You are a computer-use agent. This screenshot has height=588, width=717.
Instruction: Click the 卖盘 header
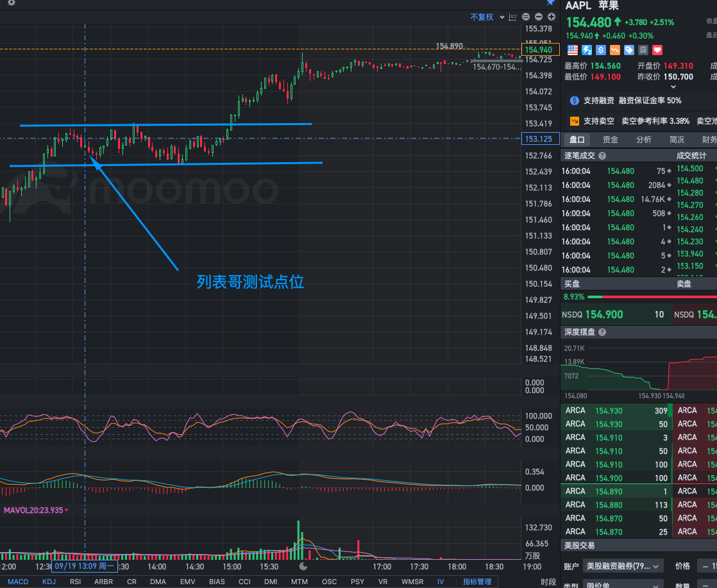[684, 284]
